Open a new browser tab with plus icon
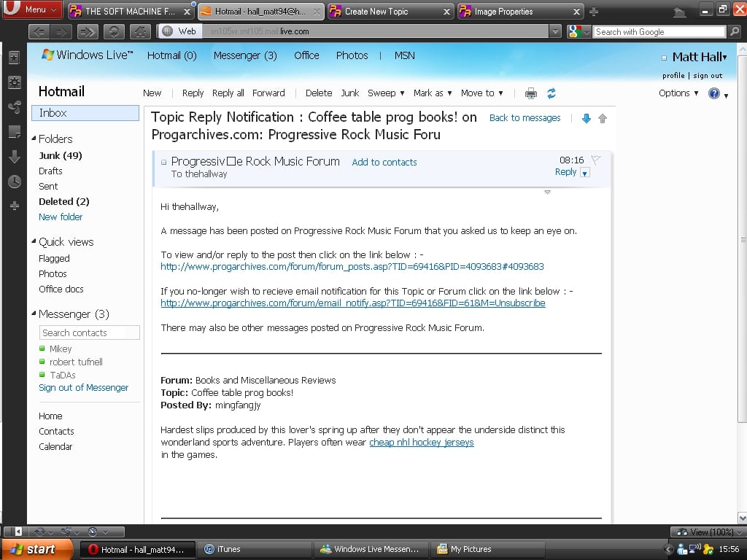This screenshot has height=560, width=747. coord(594,12)
